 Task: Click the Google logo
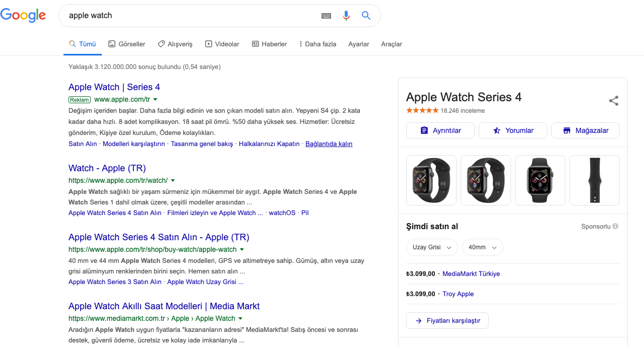[23, 15]
